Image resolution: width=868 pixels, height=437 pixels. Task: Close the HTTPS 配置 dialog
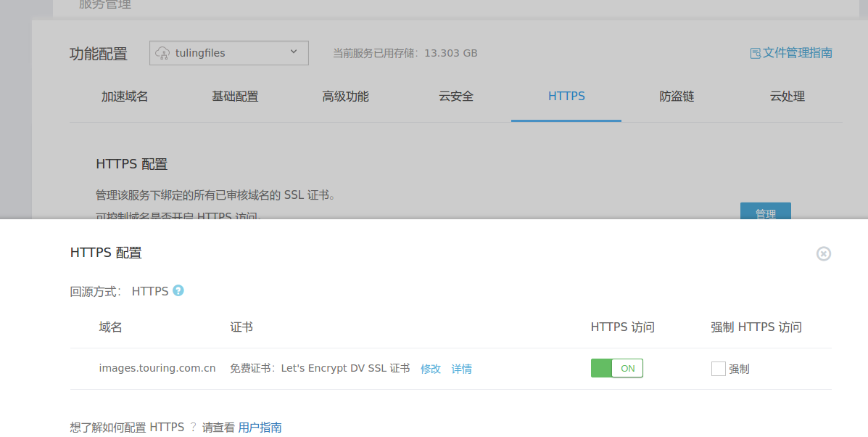(823, 253)
